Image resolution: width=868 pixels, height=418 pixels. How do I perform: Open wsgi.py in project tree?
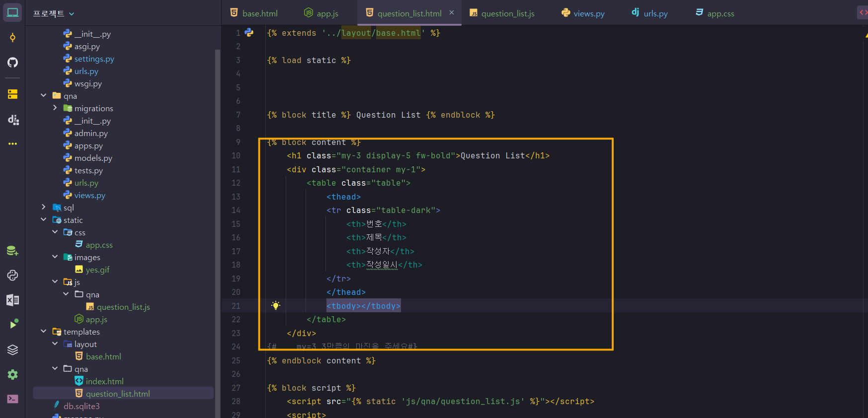pyautogui.click(x=88, y=83)
